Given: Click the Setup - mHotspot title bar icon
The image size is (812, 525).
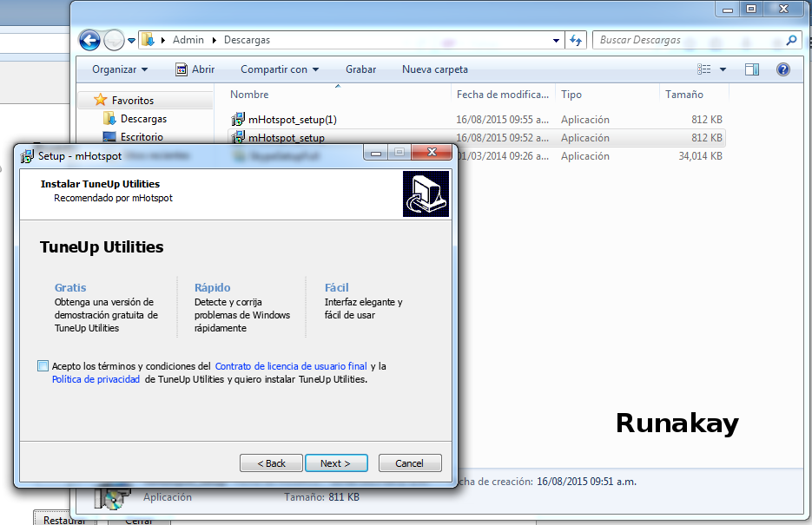Looking at the screenshot, I should pyautogui.click(x=27, y=155).
